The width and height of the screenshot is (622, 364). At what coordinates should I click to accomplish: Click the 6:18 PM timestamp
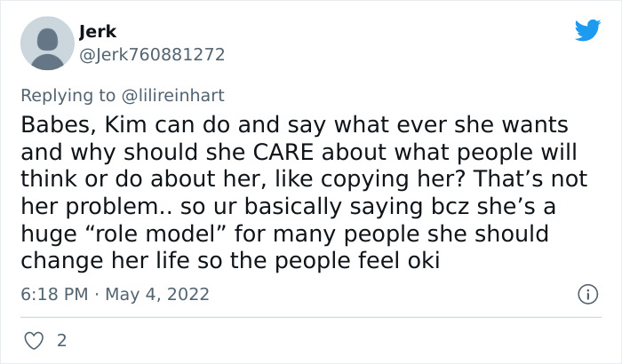pyautogui.click(x=53, y=293)
